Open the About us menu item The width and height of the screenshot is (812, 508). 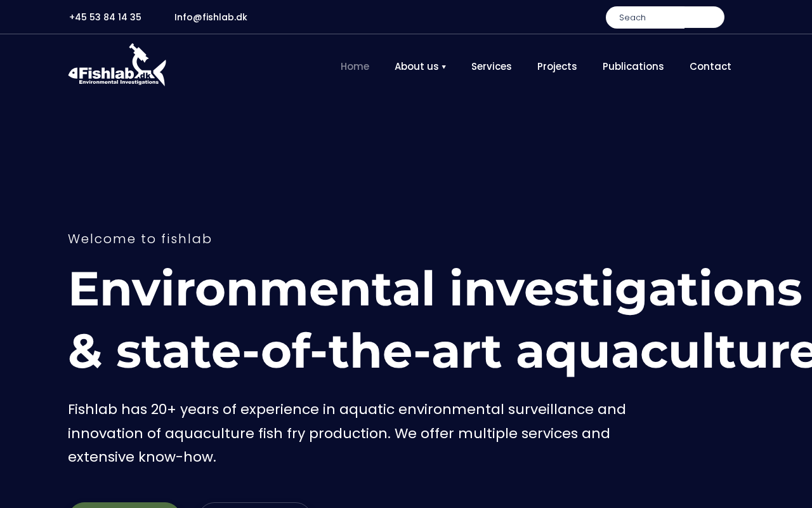(x=416, y=67)
